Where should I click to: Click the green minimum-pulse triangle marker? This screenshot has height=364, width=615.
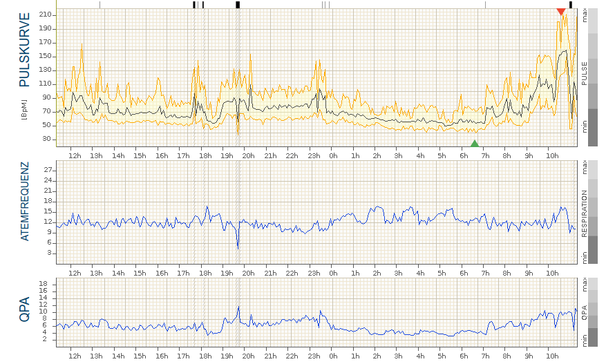point(475,144)
